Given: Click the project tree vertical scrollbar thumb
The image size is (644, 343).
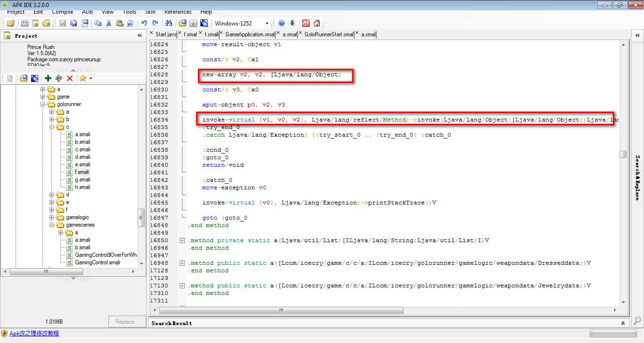Looking at the screenshot, I should click(x=141, y=218).
